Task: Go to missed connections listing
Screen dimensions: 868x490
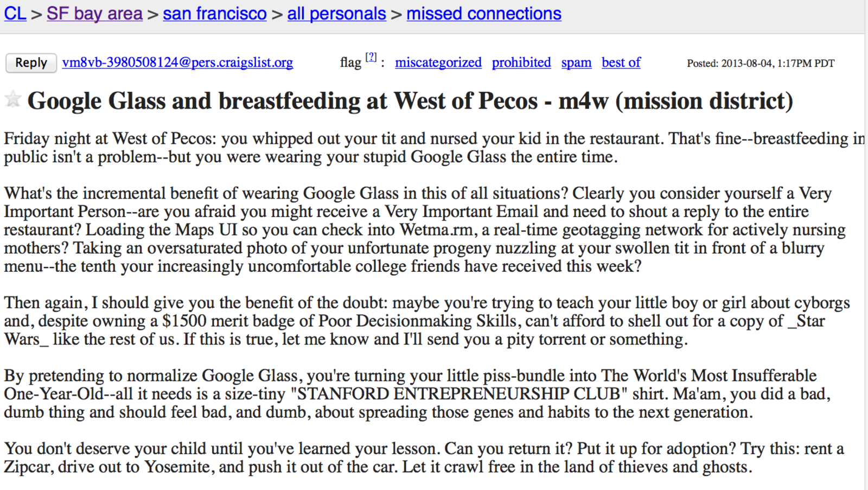Action: click(484, 14)
